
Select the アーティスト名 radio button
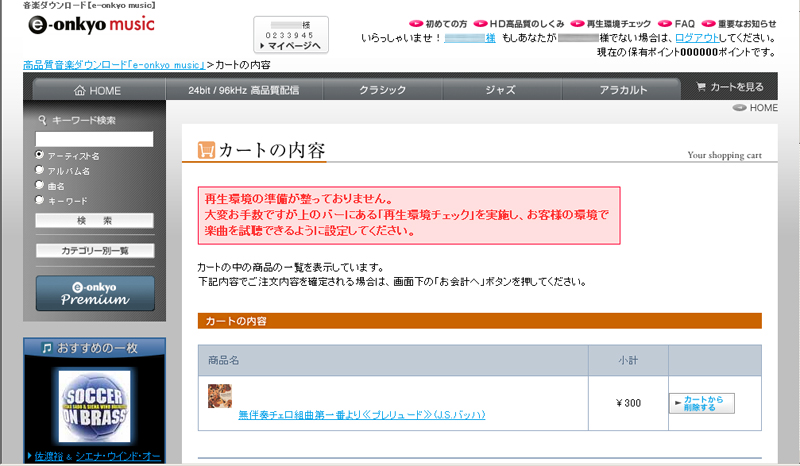[39, 154]
